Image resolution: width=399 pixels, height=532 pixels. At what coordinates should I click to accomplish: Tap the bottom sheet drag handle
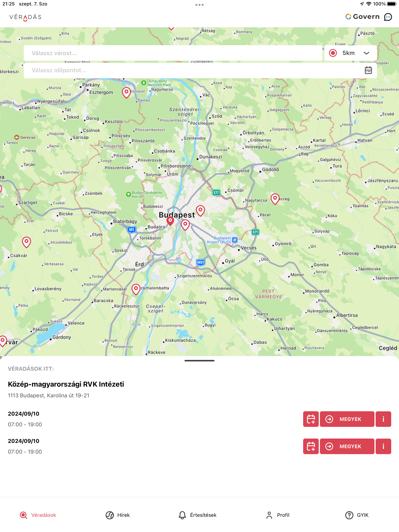click(x=199, y=360)
